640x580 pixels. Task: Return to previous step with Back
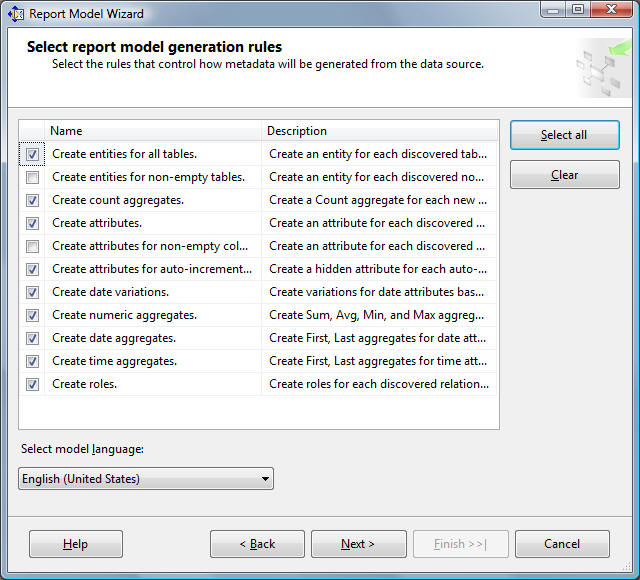pyautogui.click(x=257, y=544)
